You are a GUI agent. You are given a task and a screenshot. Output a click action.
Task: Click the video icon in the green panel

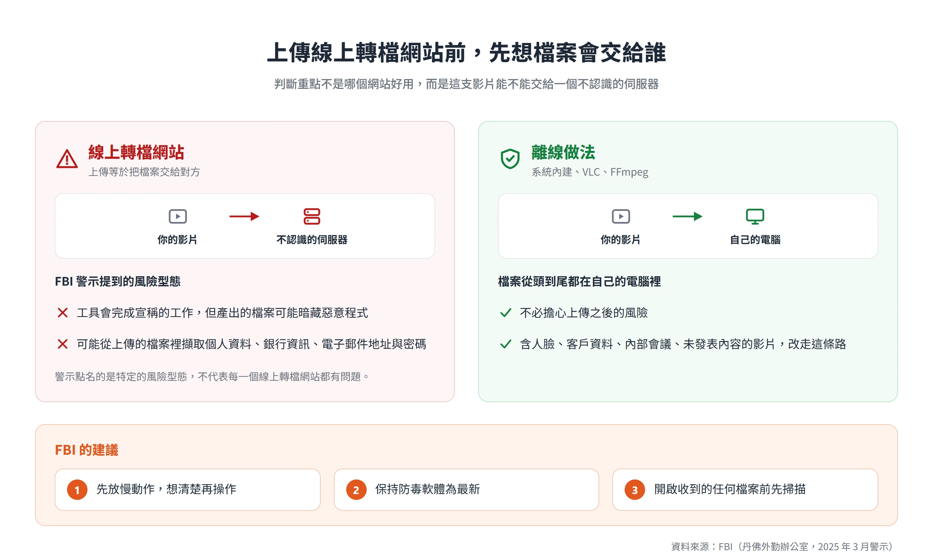click(x=621, y=216)
